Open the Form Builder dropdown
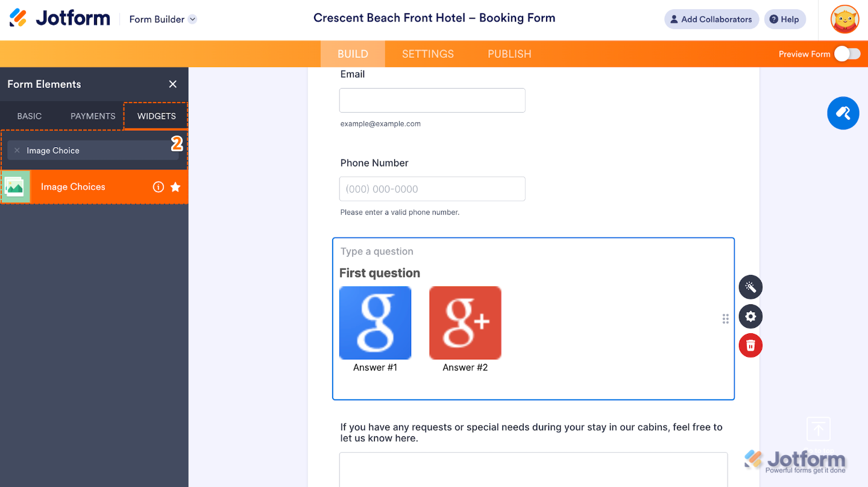This screenshot has height=487, width=868. [x=163, y=19]
